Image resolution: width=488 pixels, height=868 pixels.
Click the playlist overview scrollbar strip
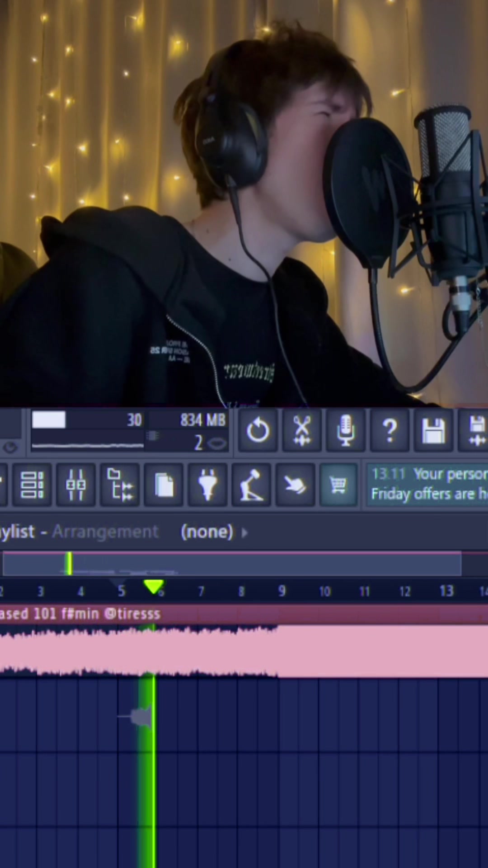[x=232, y=564]
